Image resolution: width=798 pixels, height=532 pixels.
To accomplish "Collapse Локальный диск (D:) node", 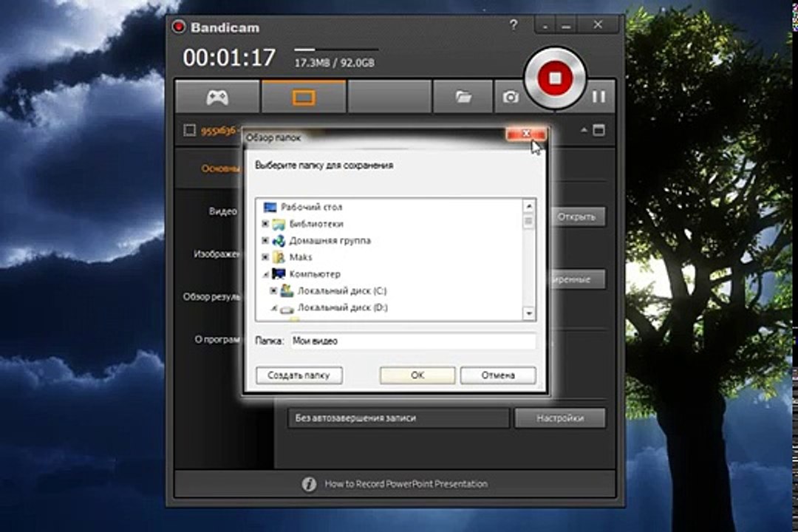I will click(273, 308).
